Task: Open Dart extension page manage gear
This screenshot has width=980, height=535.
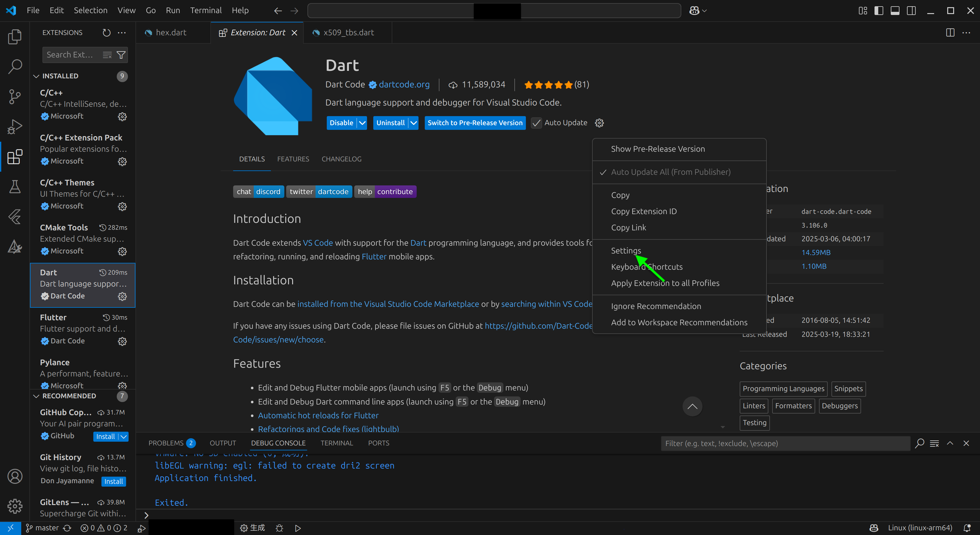Action: click(x=599, y=123)
